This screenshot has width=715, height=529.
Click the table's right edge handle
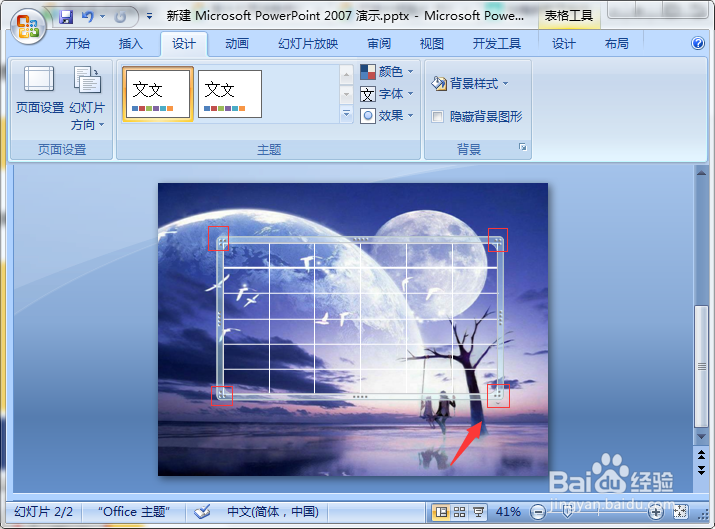[x=501, y=318]
